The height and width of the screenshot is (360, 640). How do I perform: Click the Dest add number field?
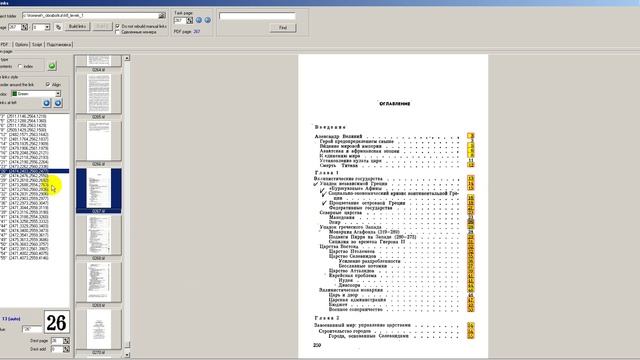tap(56, 349)
